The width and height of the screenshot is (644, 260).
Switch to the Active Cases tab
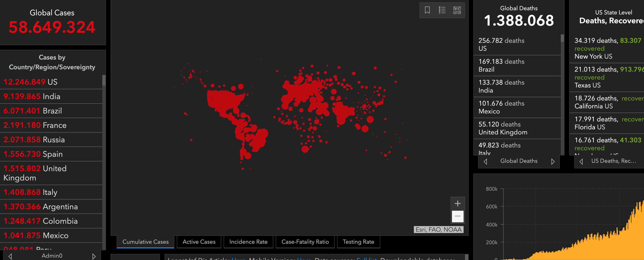point(199,242)
